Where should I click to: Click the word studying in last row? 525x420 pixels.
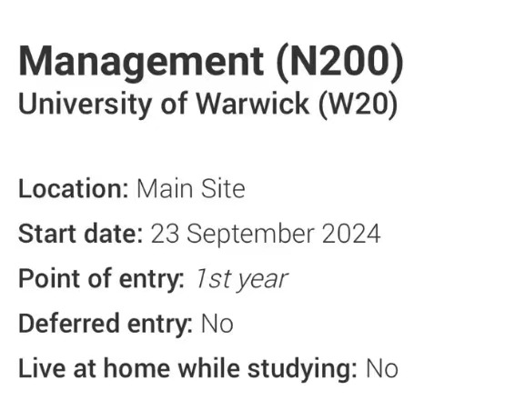[x=302, y=369]
